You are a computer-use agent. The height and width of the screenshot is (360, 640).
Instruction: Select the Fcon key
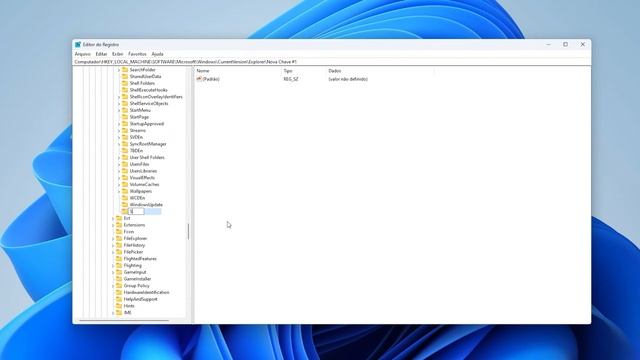click(129, 231)
